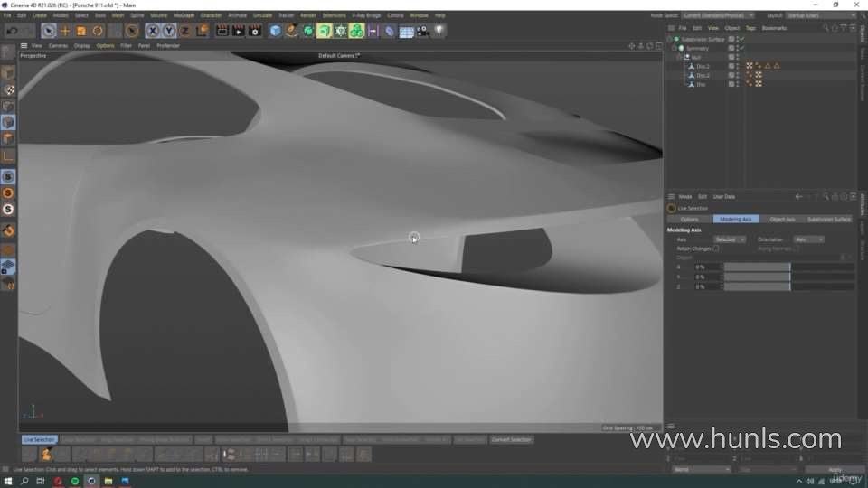Click the Camera object icon
868x488 pixels.
pyautogui.click(x=423, y=31)
